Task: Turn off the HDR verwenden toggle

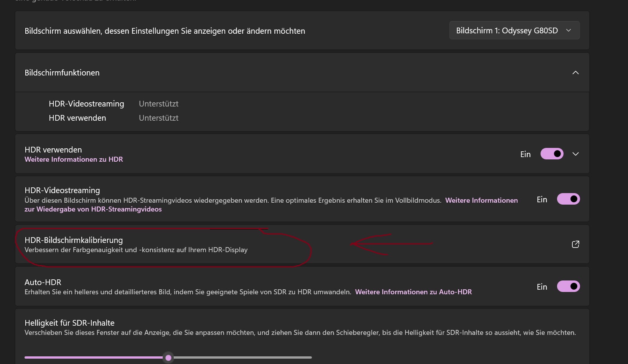Action: [x=552, y=154]
